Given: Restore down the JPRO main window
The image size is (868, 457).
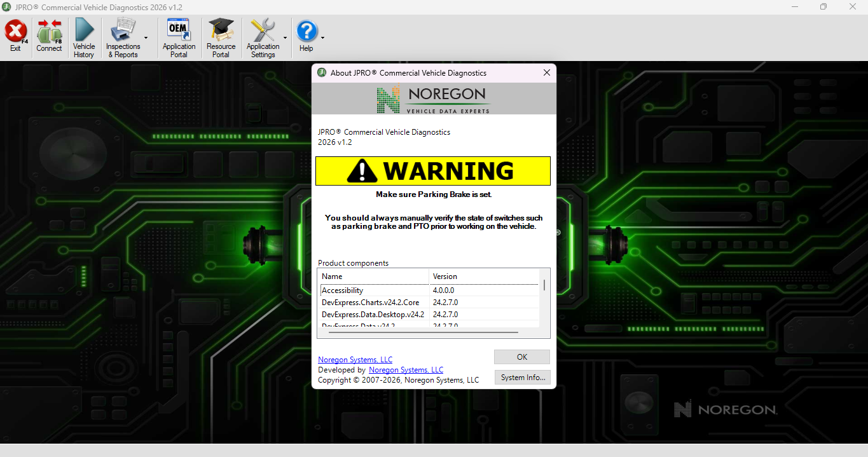Looking at the screenshot, I should [x=823, y=7].
